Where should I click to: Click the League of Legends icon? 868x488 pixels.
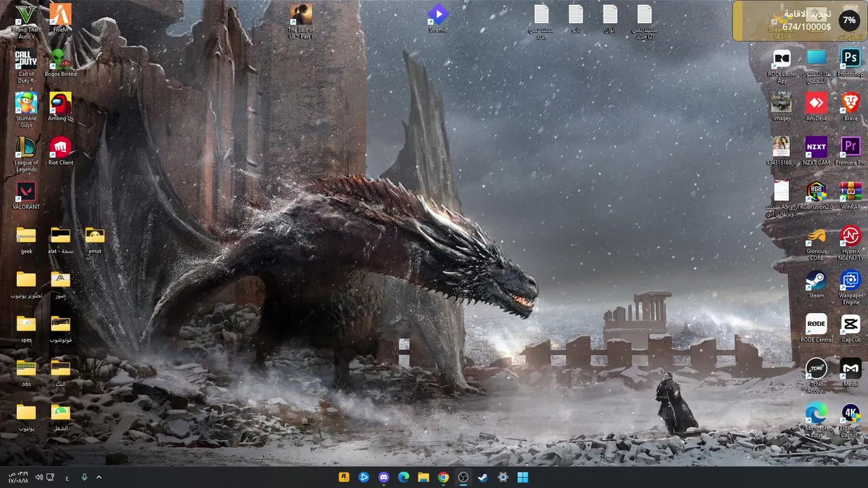(26, 154)
